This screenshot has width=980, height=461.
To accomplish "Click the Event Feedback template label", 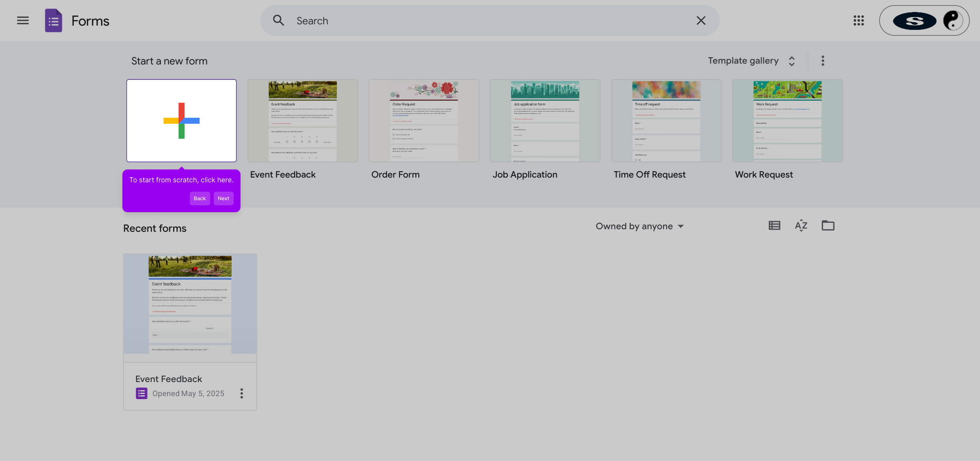I will click(x=283, y=175).
